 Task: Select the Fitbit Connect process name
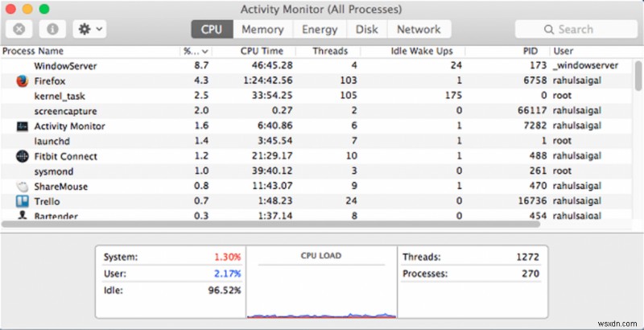tap(66, 156)
